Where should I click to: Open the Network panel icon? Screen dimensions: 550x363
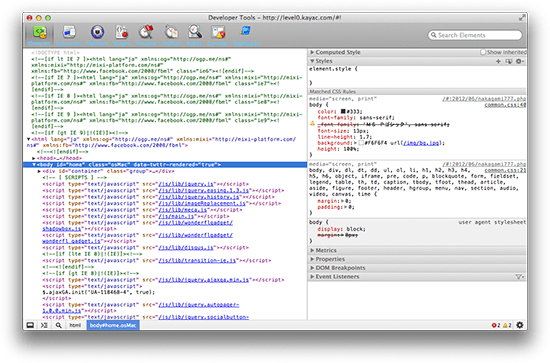click(97, 35)
